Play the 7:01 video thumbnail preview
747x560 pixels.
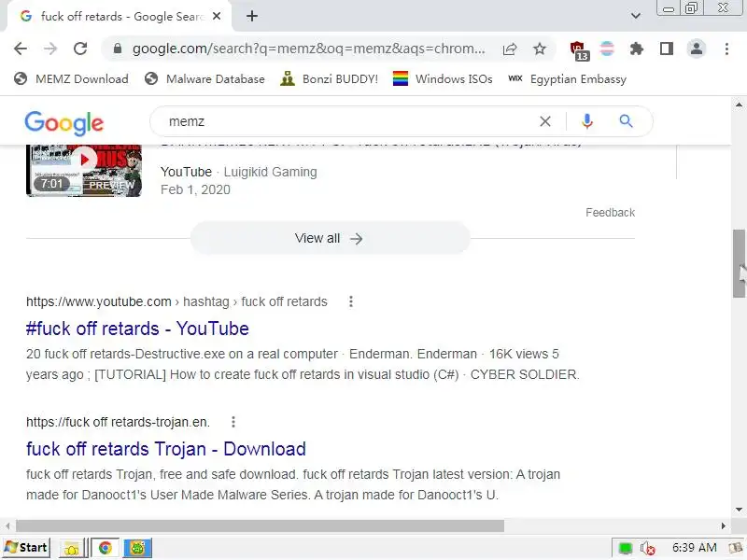[84, 171]
